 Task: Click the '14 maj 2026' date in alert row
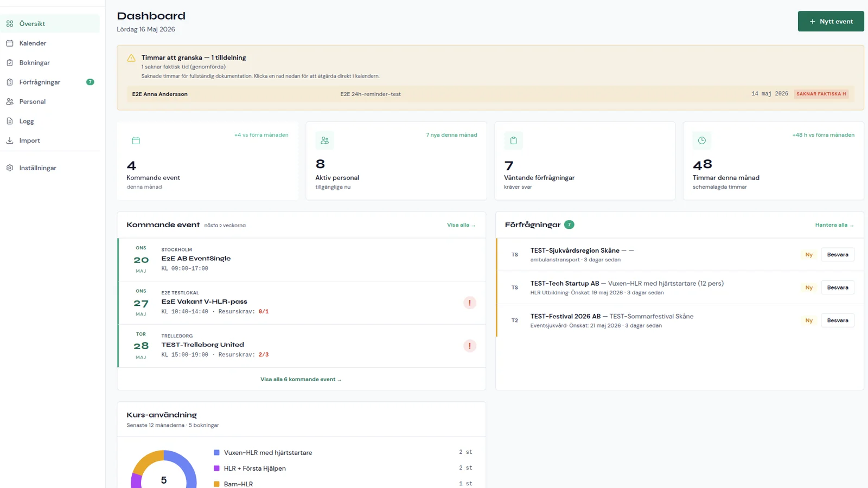click(770, 94)
